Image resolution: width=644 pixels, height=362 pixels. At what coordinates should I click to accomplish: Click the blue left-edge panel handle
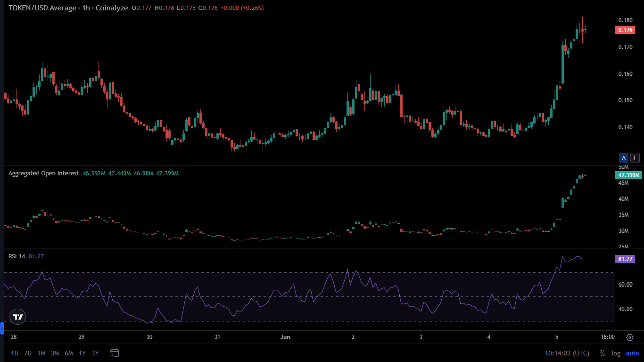pos(2,328)
